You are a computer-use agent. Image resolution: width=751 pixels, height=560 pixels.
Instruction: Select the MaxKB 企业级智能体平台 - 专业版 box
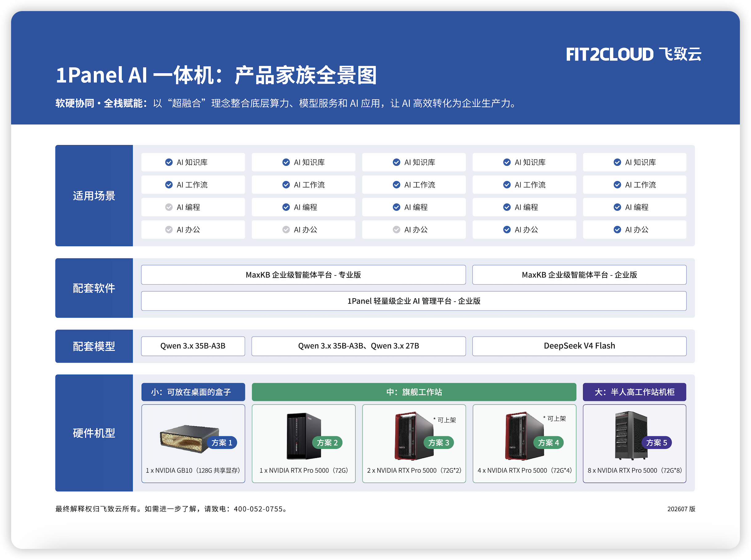tap(303, 275)
